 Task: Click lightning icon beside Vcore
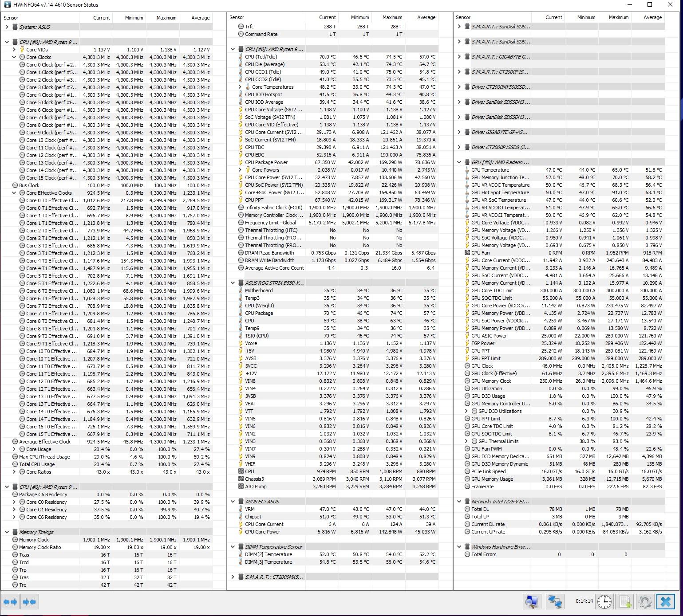[241, 343]
